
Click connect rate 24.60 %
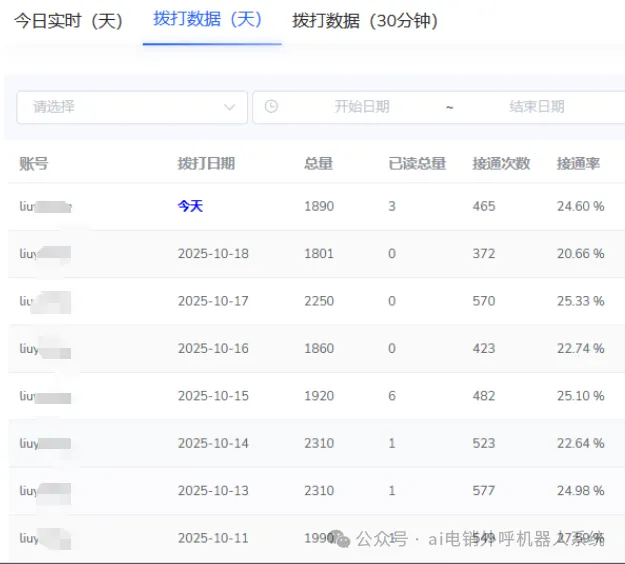(581, 206)
